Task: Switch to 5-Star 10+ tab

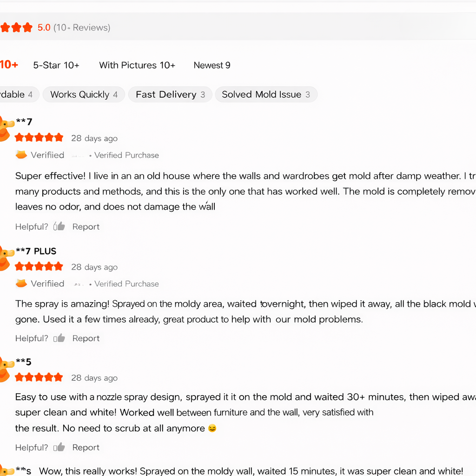Action: tap(56, 65)
